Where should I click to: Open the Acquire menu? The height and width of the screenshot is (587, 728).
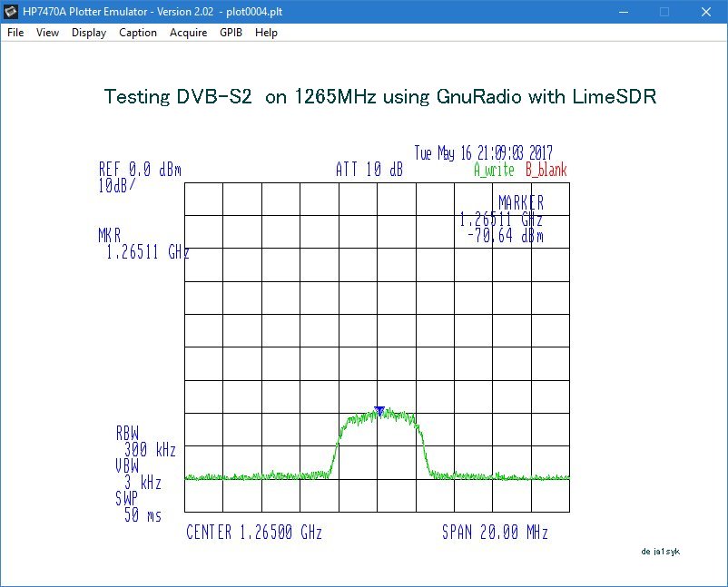click(188, 33)
